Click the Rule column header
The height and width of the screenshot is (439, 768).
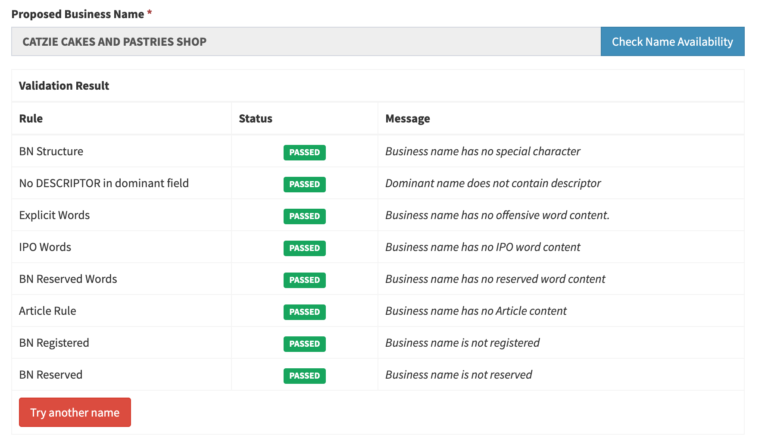tap(31, 119)
